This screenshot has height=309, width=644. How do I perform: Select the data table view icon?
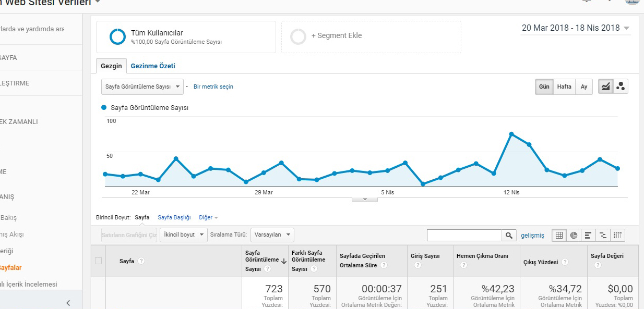559,235
